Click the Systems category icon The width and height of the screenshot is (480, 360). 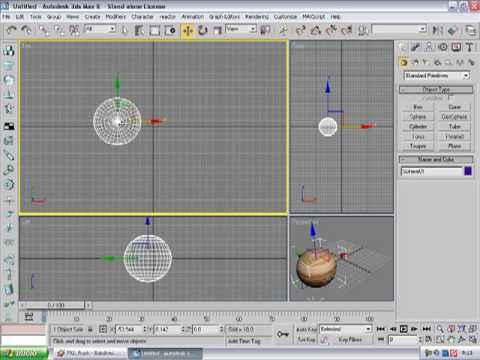coord(471,62)
